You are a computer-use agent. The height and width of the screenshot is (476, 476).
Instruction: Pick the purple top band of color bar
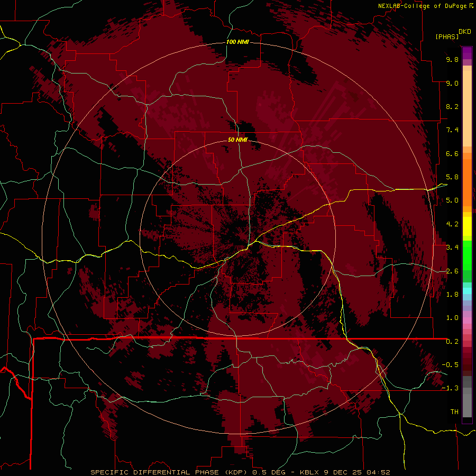pos(467,53)
